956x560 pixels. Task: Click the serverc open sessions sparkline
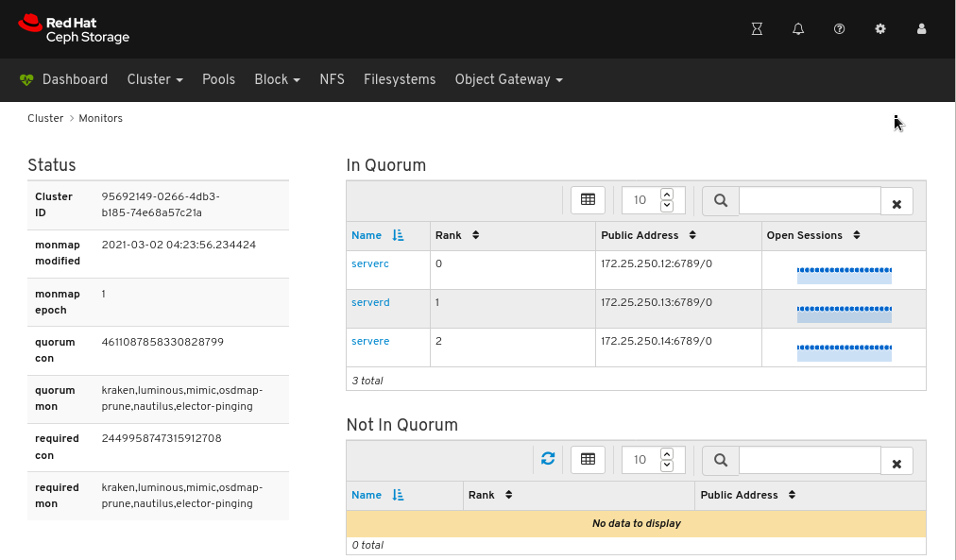tap(845, 274)
